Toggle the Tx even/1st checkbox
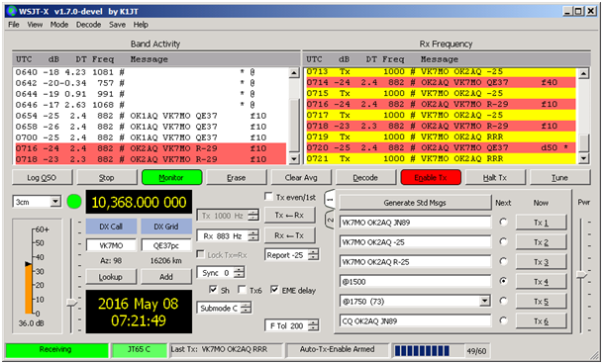Image resolution: width=603 pixels, height=364 pixels. coord(268,197)
